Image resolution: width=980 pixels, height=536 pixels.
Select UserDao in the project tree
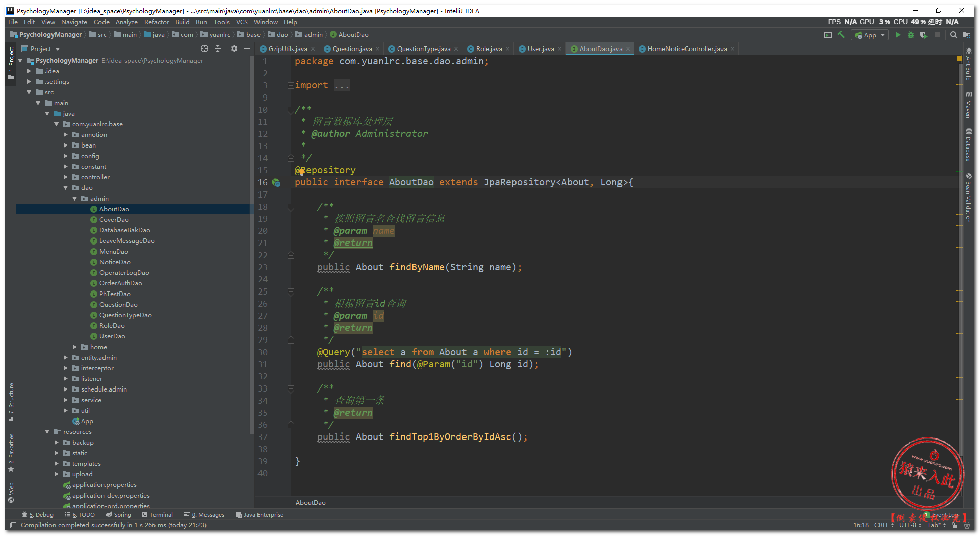point(112,336)
